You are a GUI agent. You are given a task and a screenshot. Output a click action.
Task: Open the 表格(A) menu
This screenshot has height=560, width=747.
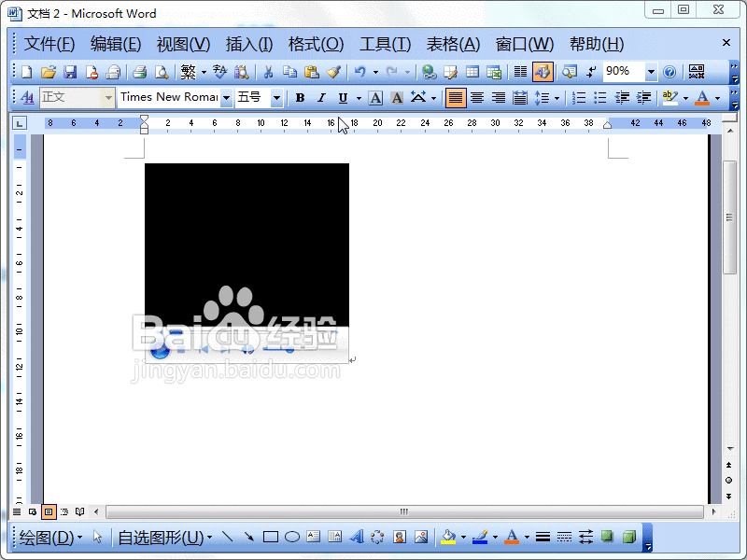coord(453,44)
